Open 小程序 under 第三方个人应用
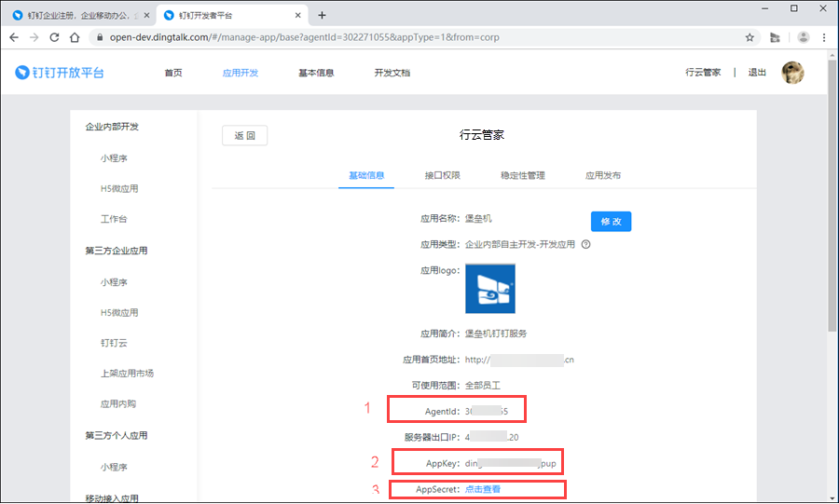839x504 pixels. coord(114,467)
